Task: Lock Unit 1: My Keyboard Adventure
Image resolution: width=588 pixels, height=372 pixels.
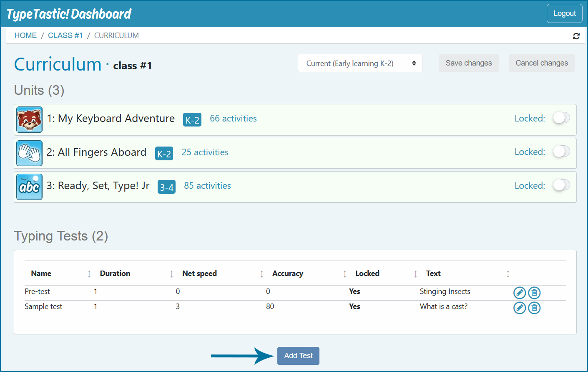Action: tap(561, 118)
